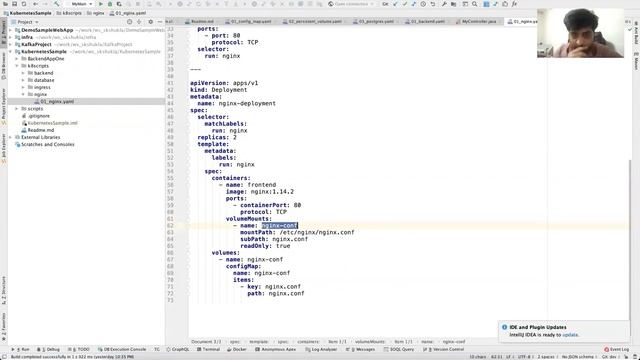Click the blue grid icon in toolbar

(486, 4)
